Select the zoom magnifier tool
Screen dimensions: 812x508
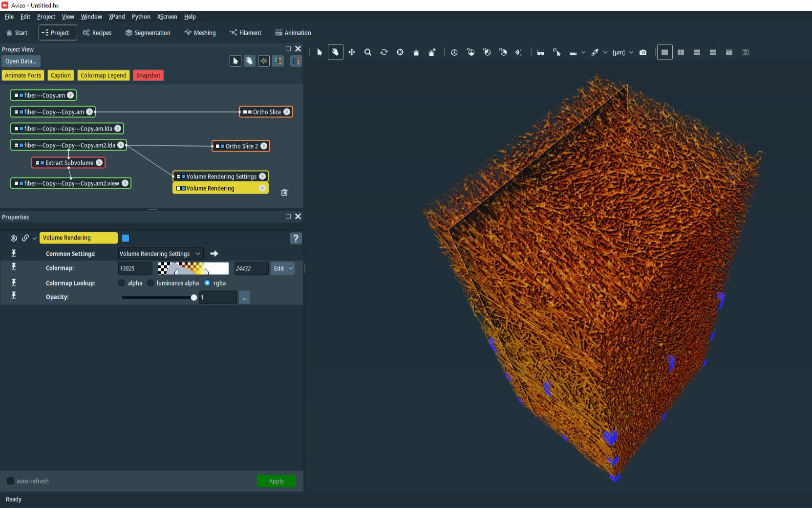click(x=368, y=52)
